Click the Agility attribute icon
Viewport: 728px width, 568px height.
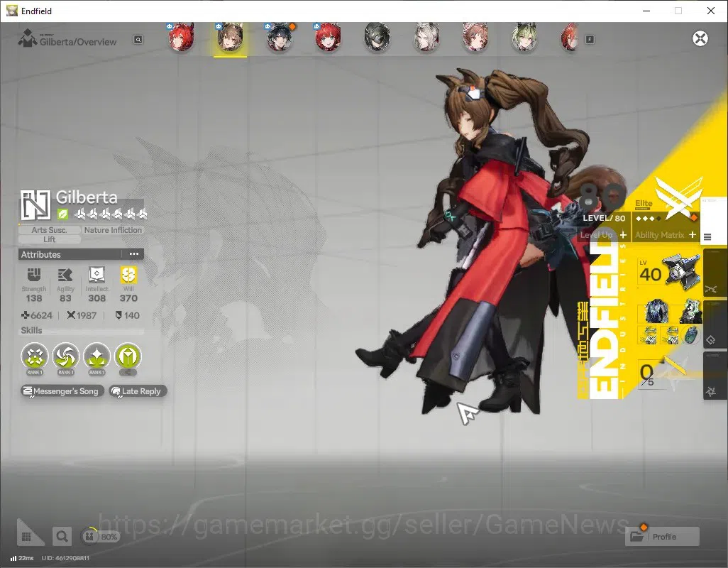tap(65, 275)
